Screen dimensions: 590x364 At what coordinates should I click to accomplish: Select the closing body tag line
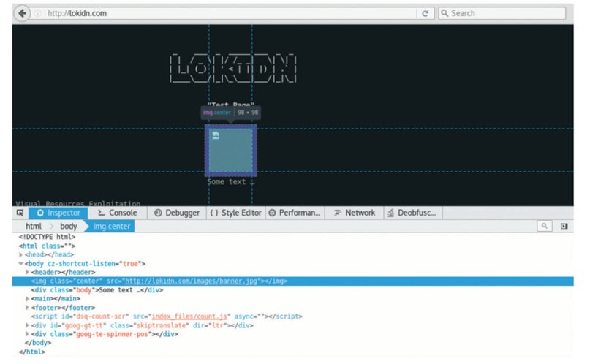click(38, 343)
